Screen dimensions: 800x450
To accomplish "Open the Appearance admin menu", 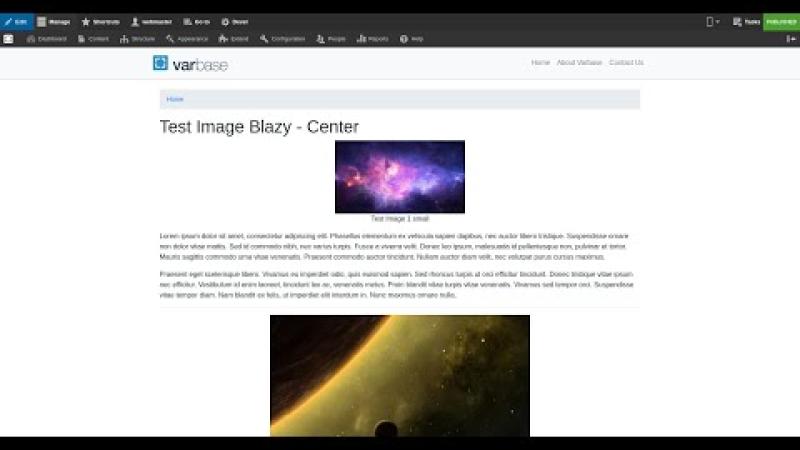I will [187, 39].
